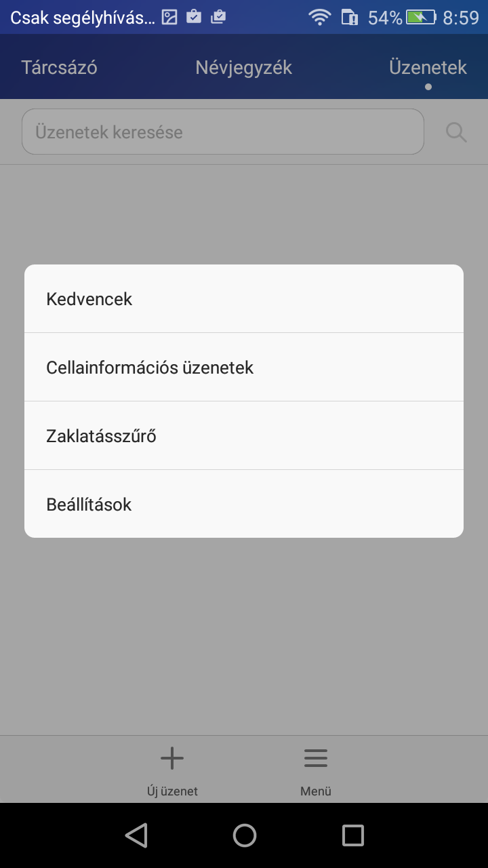Viewport: 488px width, 868px height.
Task: Select the Üzenetek tab
Action: tap(428, 68)
